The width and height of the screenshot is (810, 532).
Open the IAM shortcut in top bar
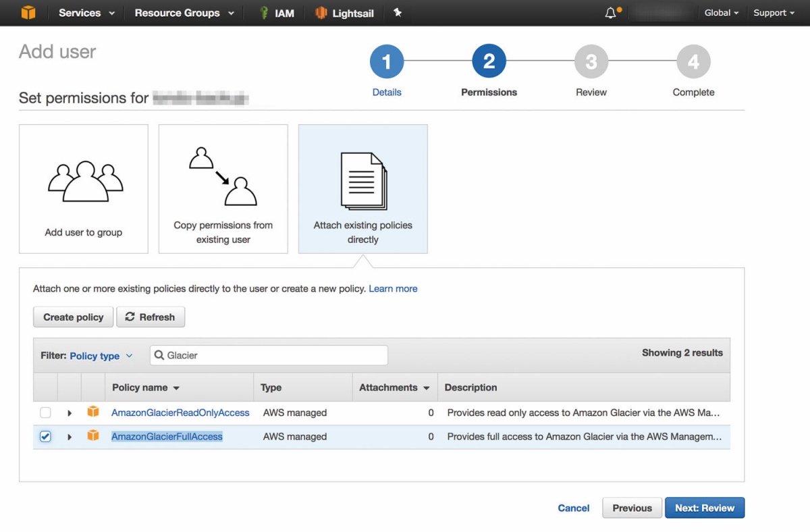click(x=277, y=13)
